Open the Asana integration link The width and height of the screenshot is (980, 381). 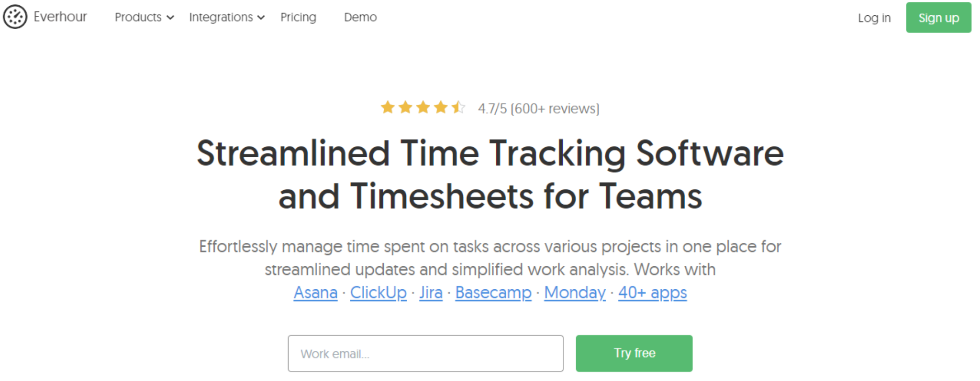pyautogui.click(x=315, y=293)
